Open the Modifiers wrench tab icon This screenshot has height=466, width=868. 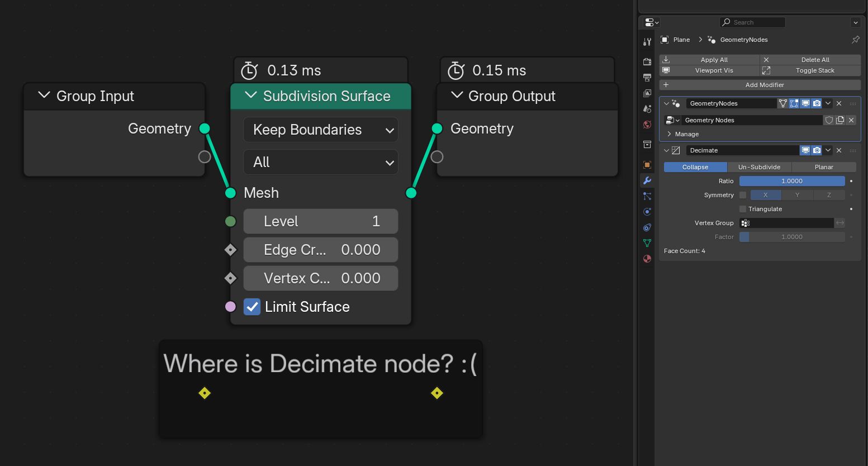647,180
